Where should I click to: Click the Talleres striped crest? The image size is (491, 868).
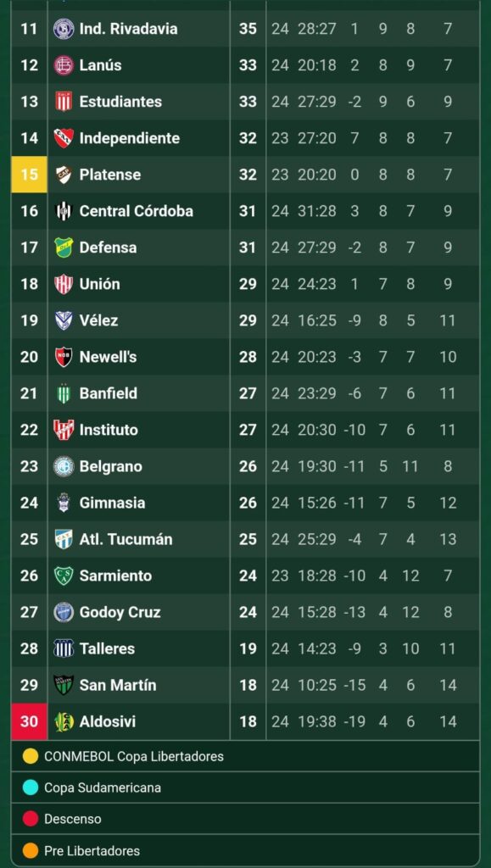(64, 648)
